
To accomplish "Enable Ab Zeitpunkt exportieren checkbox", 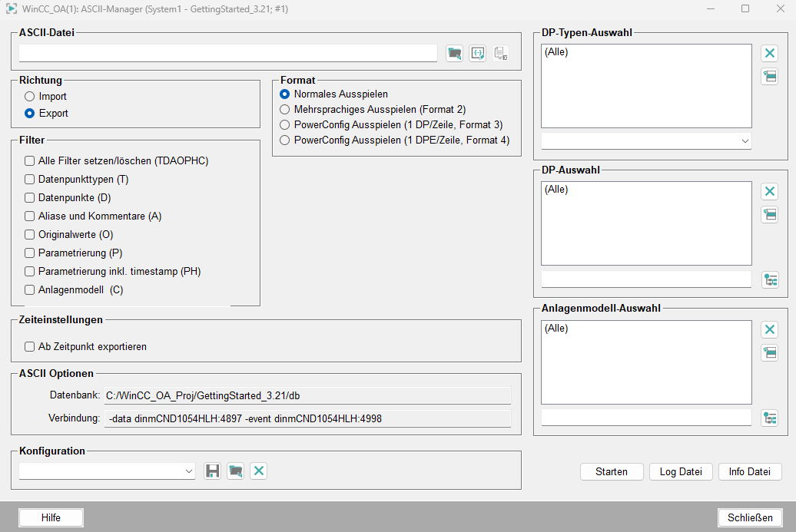I will 29,347.
